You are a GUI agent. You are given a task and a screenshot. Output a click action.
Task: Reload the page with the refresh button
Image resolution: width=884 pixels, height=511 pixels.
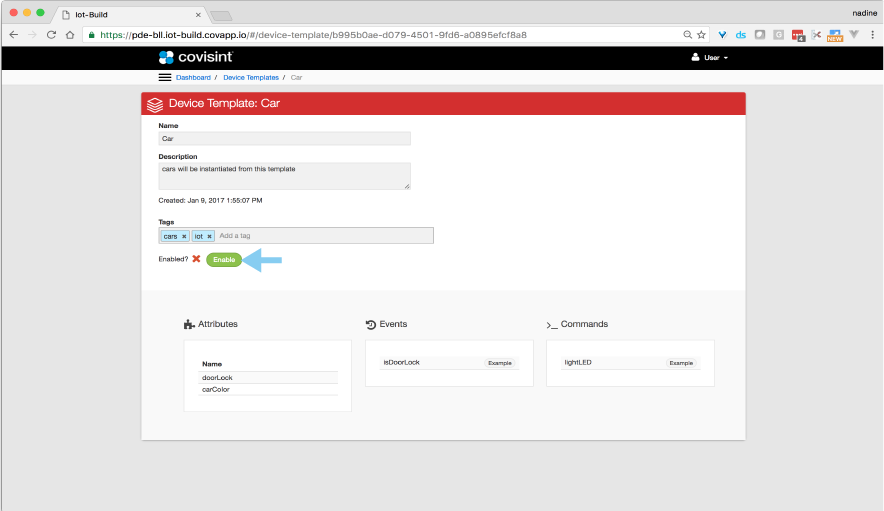tap(51, 34)
